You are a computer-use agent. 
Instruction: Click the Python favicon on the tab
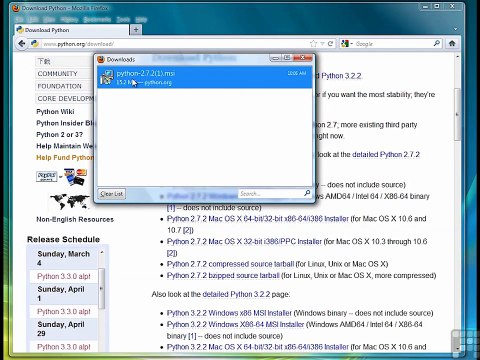tap(20, 30)
